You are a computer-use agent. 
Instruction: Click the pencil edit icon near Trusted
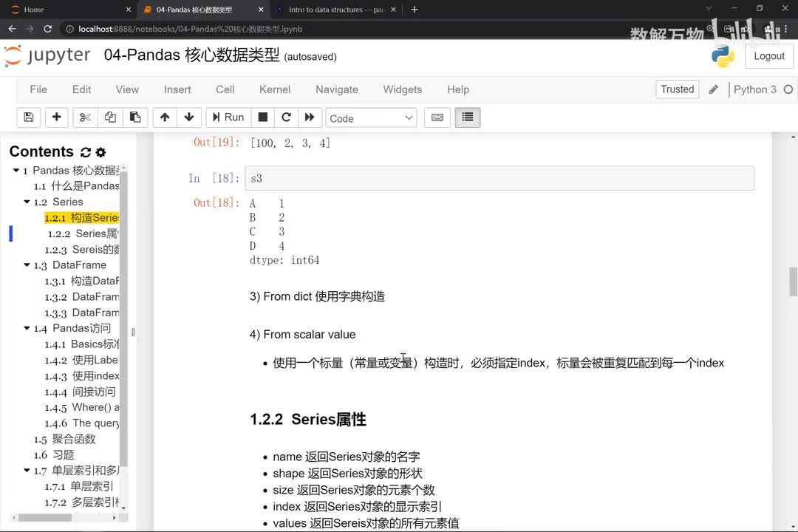click(714, 89)
